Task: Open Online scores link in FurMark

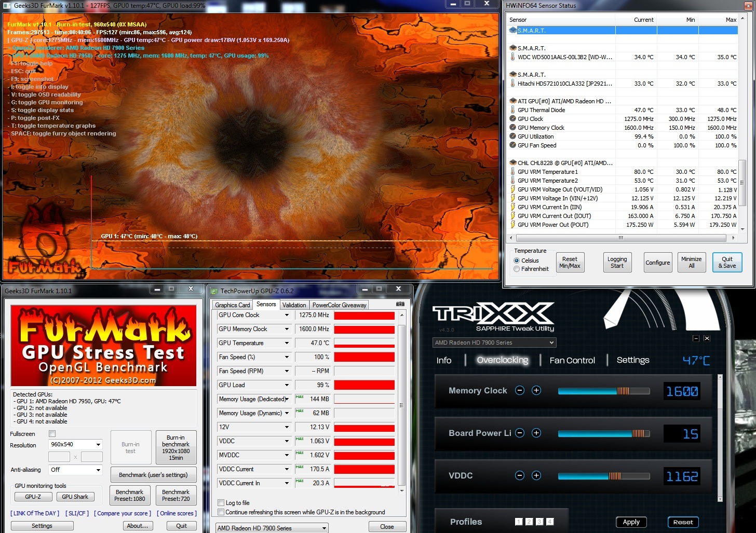Action: (177, 513)
